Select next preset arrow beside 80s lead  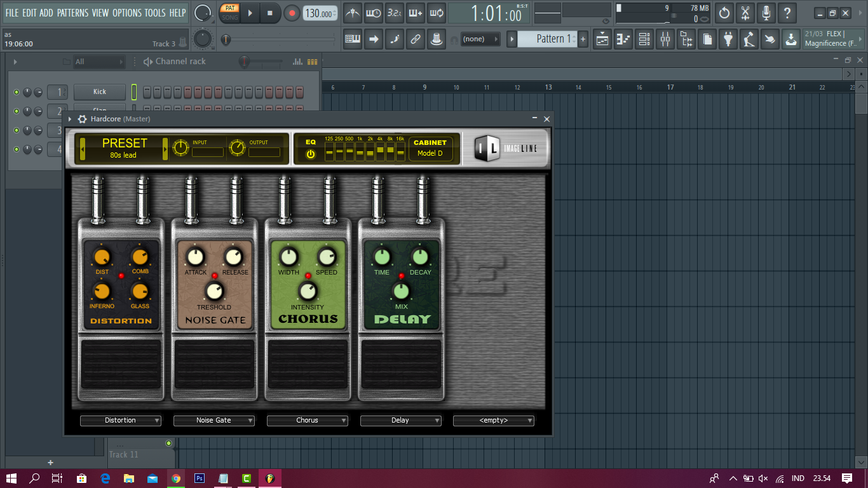(165, 149)
